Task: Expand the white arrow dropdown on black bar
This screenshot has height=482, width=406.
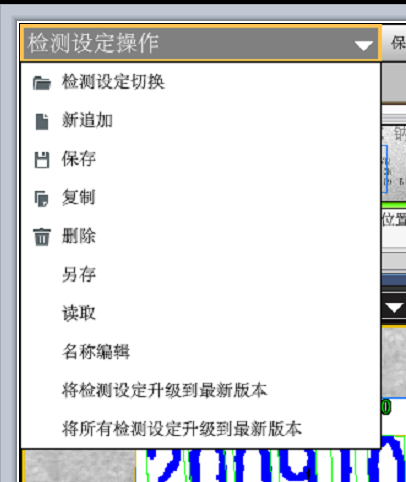Action: (394, 307)
